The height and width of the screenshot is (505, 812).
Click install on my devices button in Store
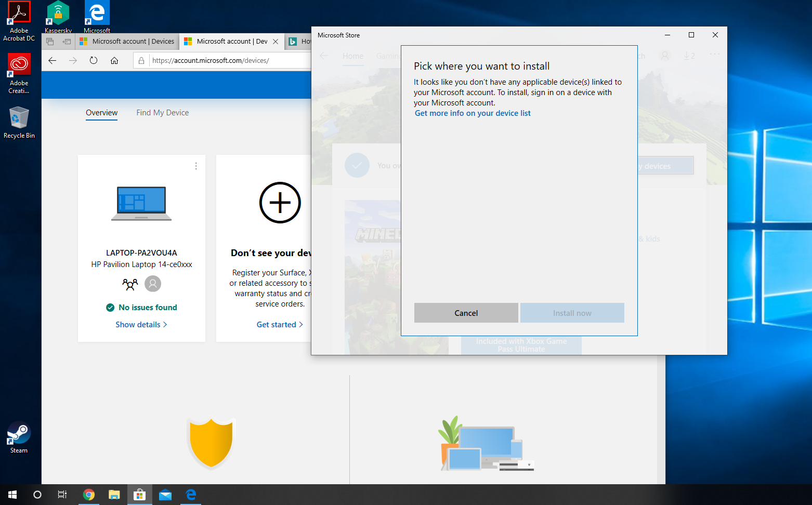665,166
